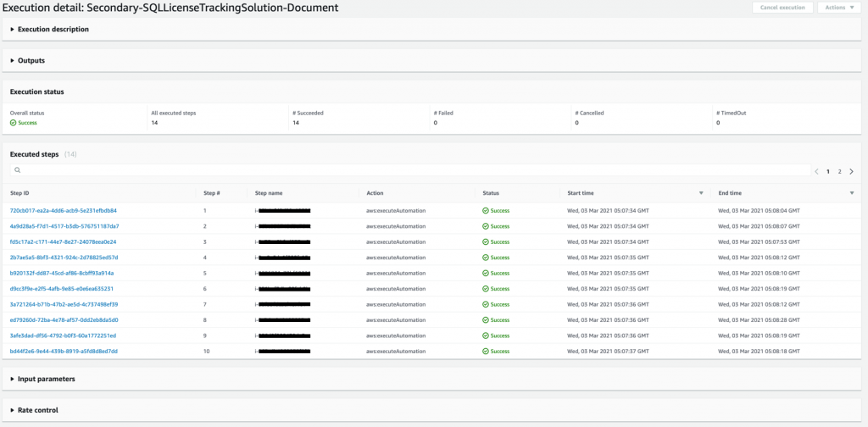
Task: Open step ID ed79260d-72ba-4e78-af57-0dd2eb8da5d0
Action: [x=64, y=319]
